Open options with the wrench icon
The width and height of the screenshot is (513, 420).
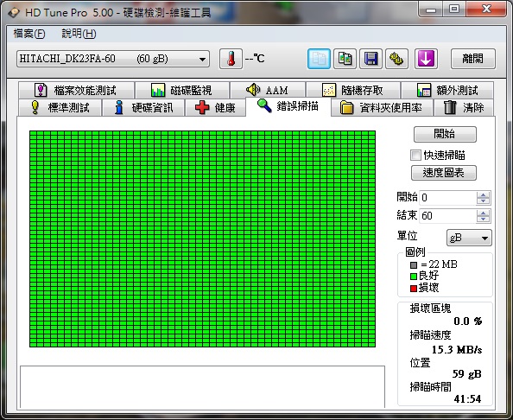pyautogui.click(x=397, y=59)
